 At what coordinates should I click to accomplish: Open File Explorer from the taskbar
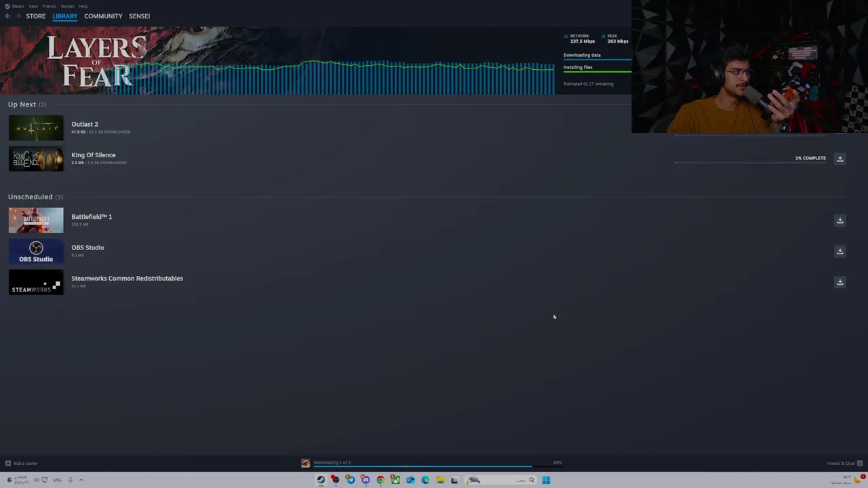pos(440,480)
